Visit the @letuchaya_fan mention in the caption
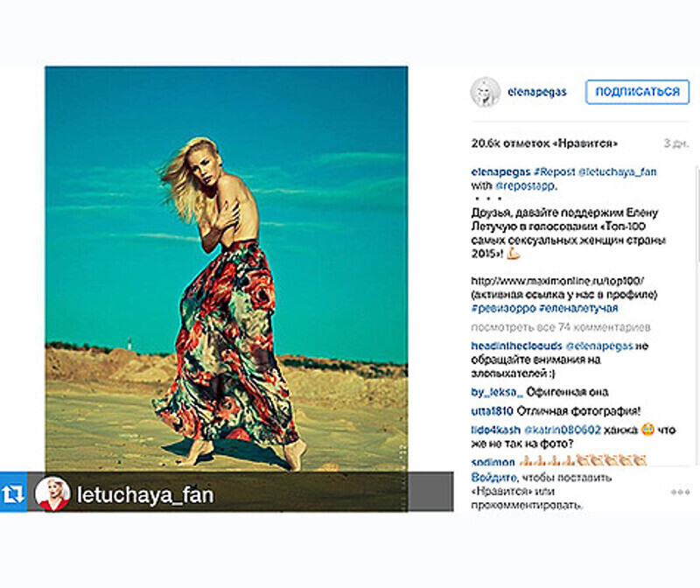Image resolution: width=700 pixels, height=588 pixels. (617, 171)
